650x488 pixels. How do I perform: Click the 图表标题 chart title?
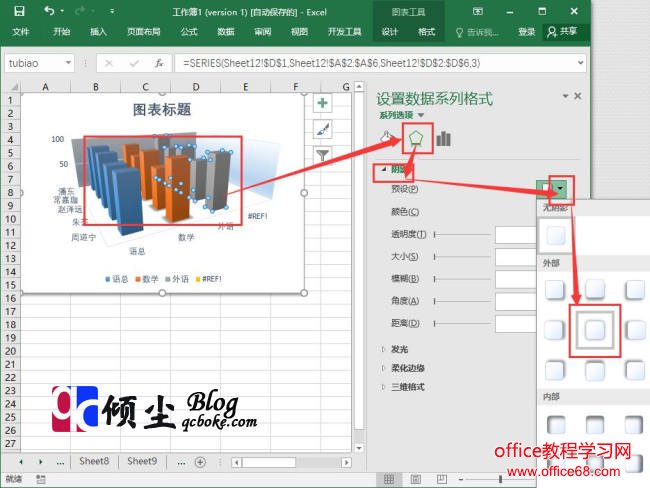pyautogui.click(x=162, y=110)
